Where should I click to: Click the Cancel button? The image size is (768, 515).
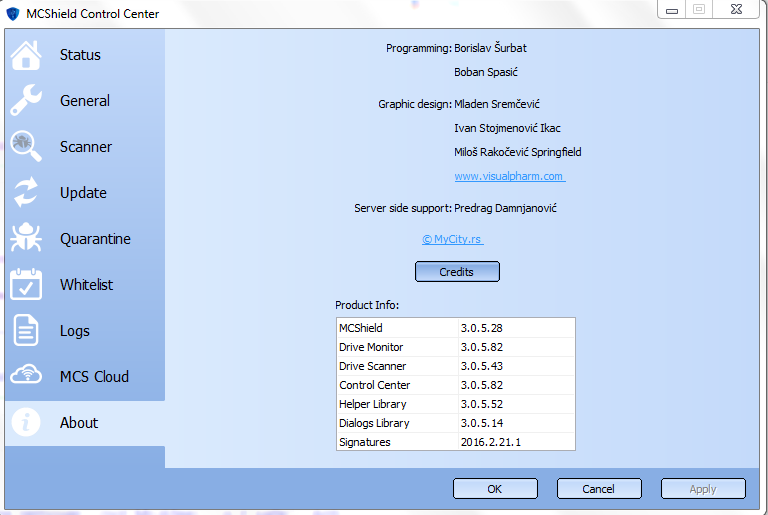[599, 489]
